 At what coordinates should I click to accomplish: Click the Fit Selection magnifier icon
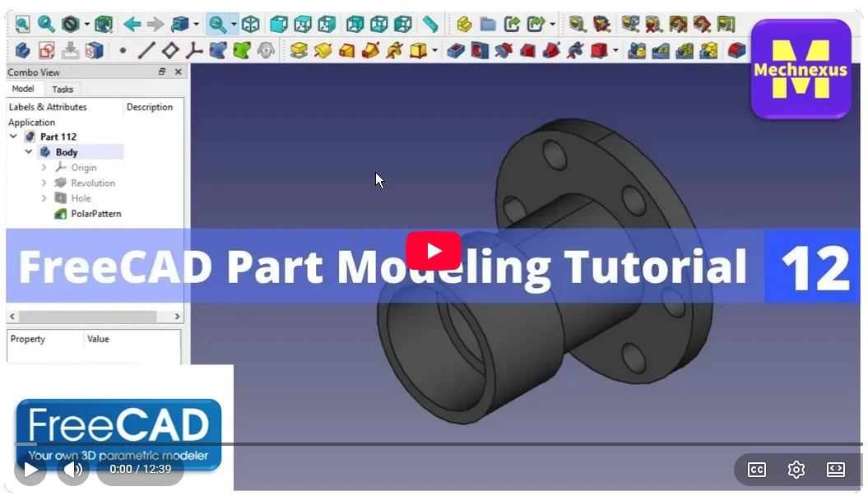pyautogui.click(x=46, y=24)
